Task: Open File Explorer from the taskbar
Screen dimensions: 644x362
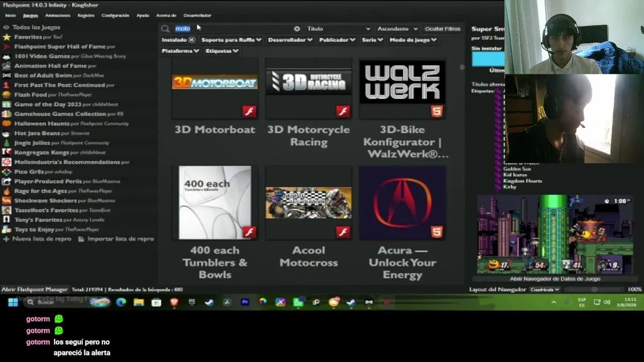Action: [x=138, y=302]
